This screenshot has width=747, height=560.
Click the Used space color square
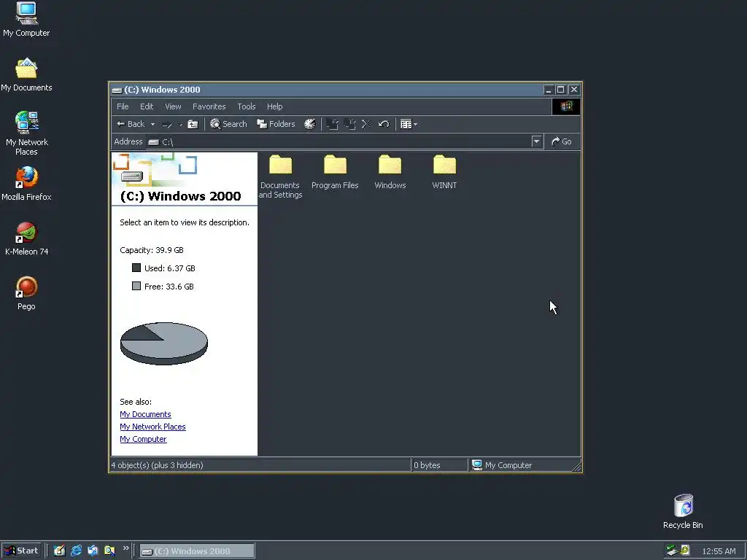point(136,268)
